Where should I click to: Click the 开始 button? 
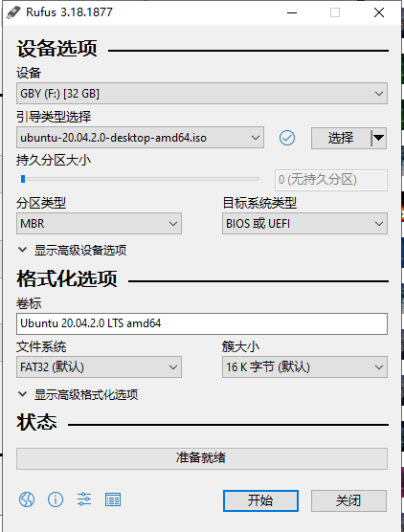point(260,500)
